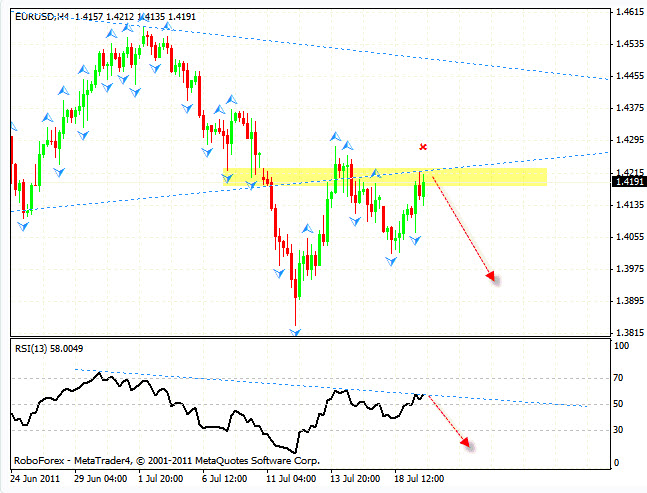647x493 pixels.
Task: Click the 1 Jul 20:00 time label
Action: (161, 479)
